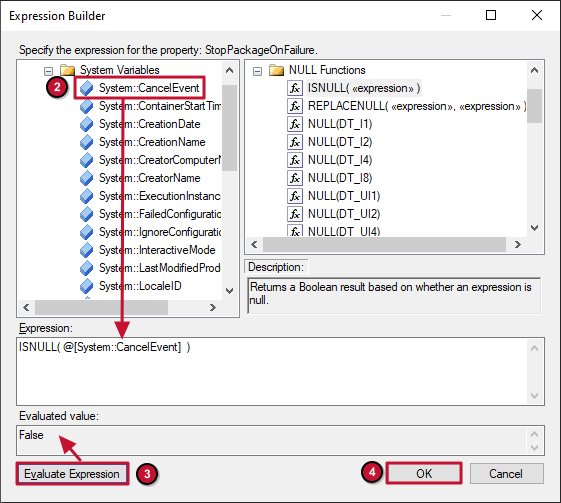
Task: Click the function Description text box
Action: click(x=394, y=296)
